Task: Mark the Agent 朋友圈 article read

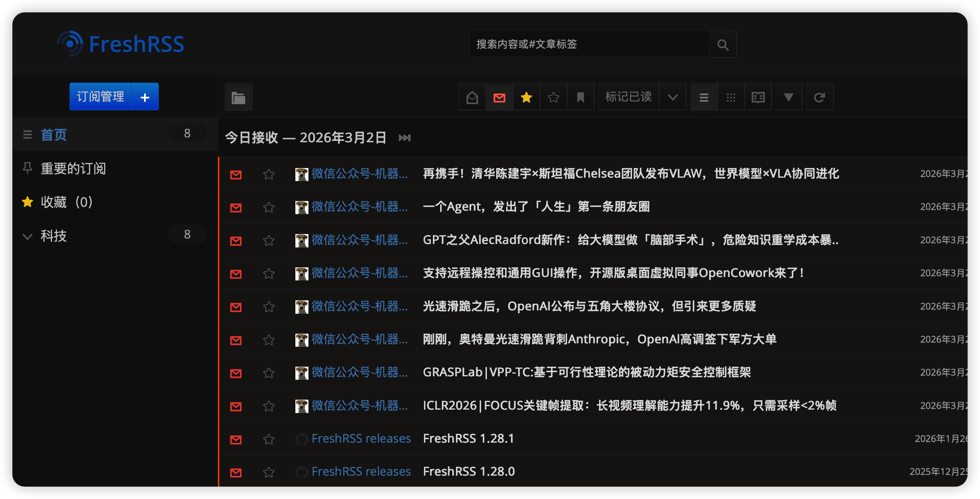Action: pos(236,207)
